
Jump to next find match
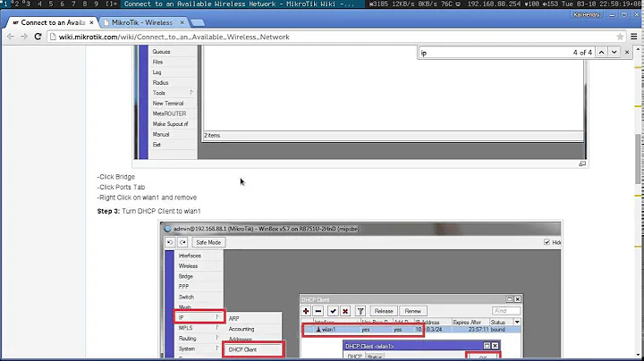(614, 52)
